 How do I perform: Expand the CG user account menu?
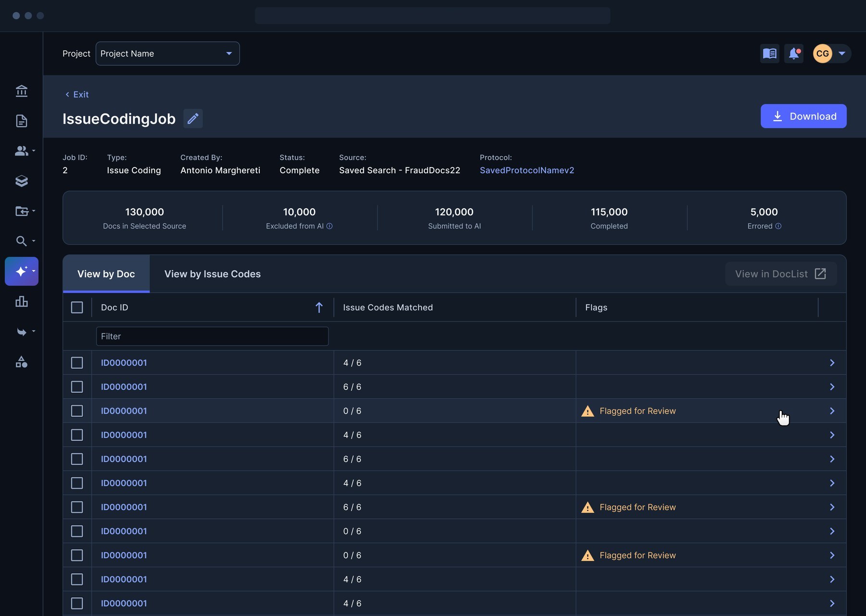point(831,53)
